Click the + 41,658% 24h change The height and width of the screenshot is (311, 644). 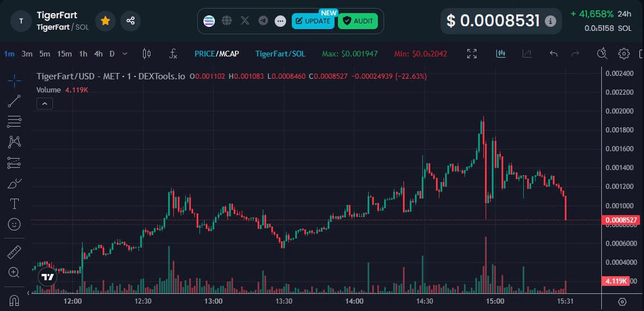pos(601,14)
